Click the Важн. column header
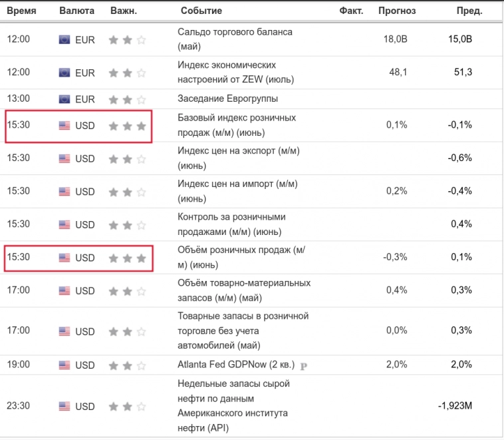504x440 pixels. [123, 11]
